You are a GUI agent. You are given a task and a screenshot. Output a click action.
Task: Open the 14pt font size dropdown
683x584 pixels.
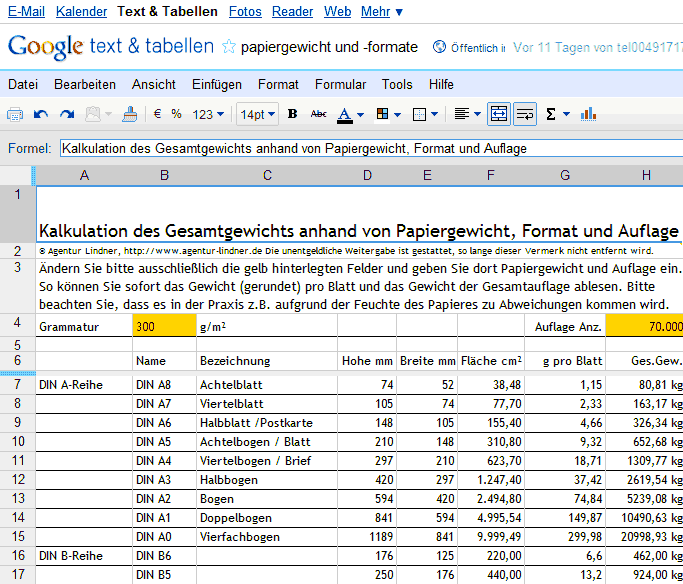[x=257, y=115]
